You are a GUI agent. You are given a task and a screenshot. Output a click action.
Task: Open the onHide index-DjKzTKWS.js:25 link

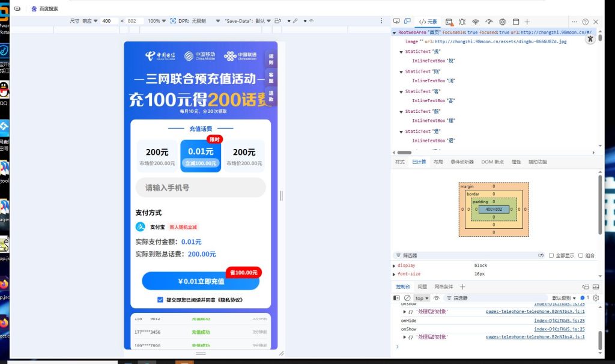click(x=559, y=321)
